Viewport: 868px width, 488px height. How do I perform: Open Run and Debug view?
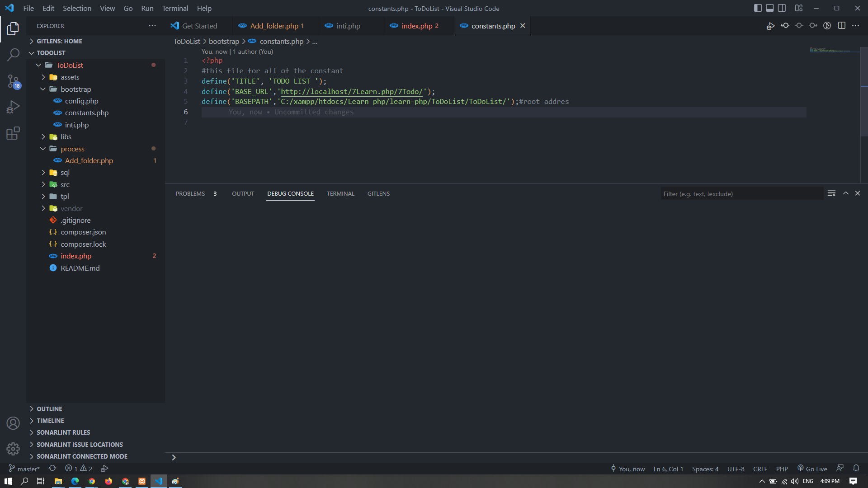point(13,107)
